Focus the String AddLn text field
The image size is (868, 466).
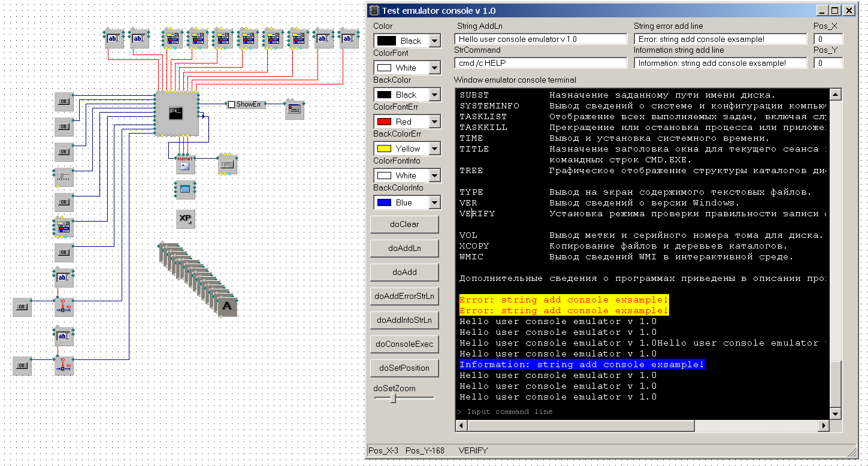[541, 39]
